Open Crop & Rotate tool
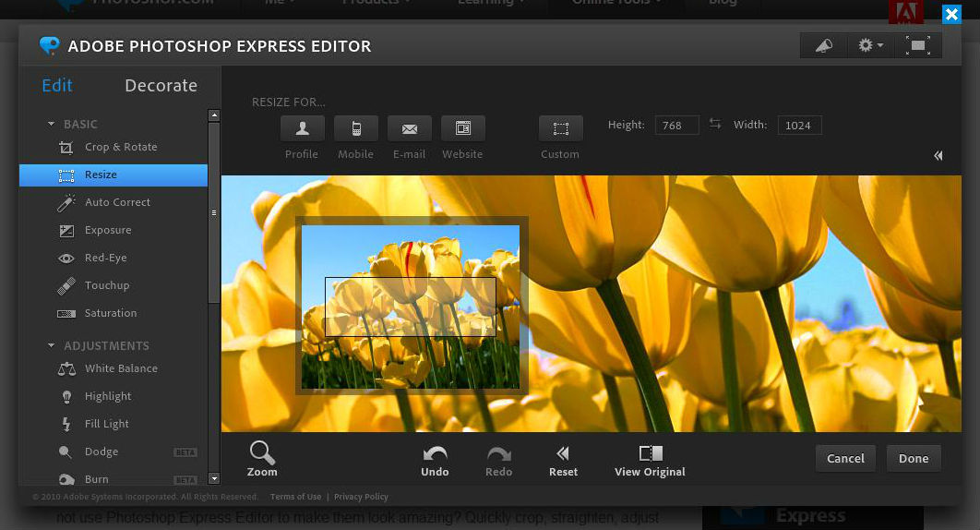The image size is (980, 530). (x=120, y=147)
